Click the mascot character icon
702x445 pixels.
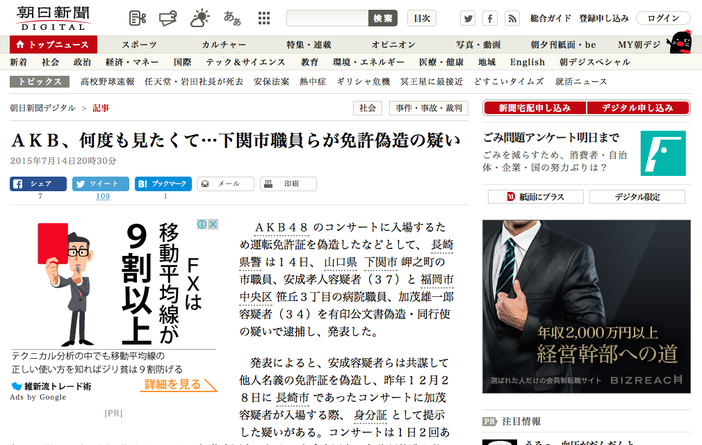tap(680, 42)
